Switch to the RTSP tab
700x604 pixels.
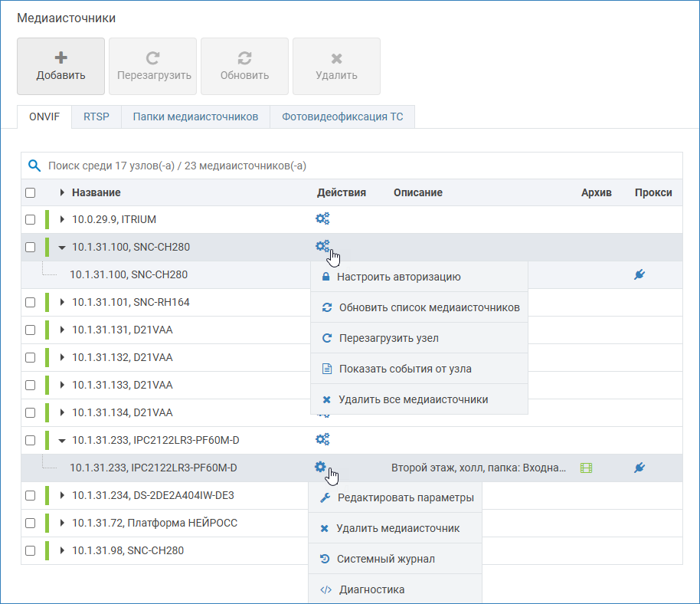pyautogui.click(x=96, y=117)
